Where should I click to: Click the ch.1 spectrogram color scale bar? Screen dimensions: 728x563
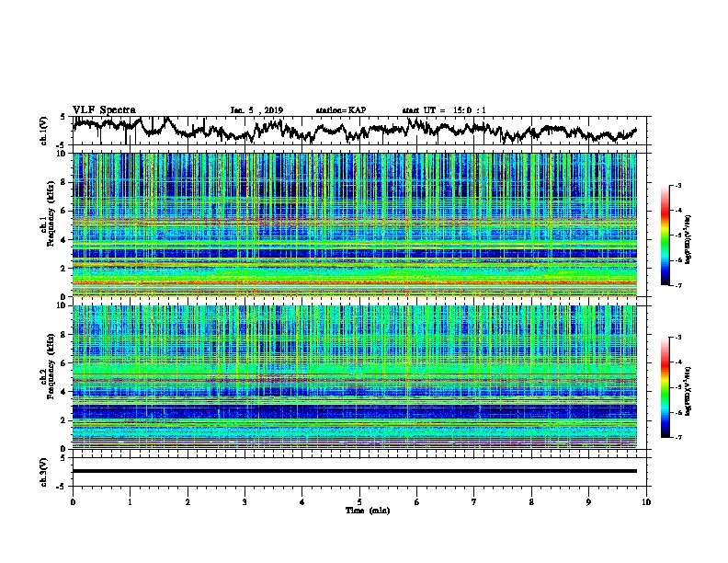click(x=665, y=236)
